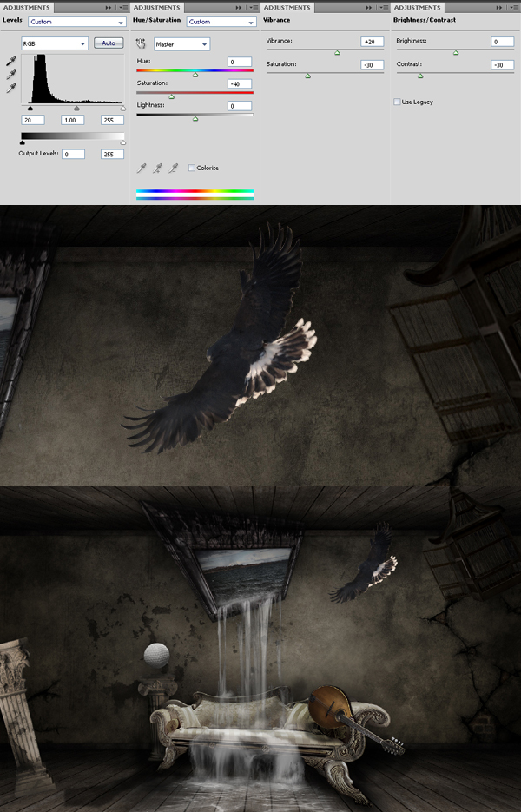This screenshot has width=521, height=812.
Task: Enable the Colorize checkbox
Action: click(x=192, y=168)
